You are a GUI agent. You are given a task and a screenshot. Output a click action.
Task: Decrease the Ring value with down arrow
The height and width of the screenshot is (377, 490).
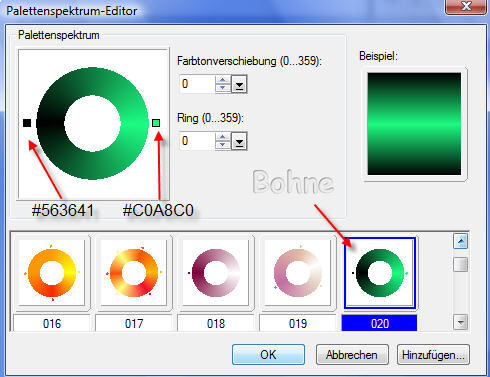pos(222,145)
